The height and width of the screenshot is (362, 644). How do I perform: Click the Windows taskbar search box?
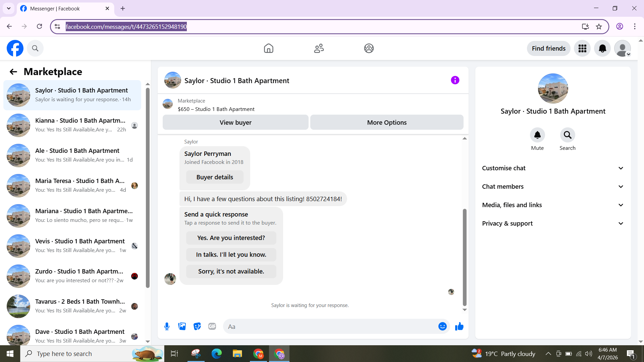coord(92,354)
